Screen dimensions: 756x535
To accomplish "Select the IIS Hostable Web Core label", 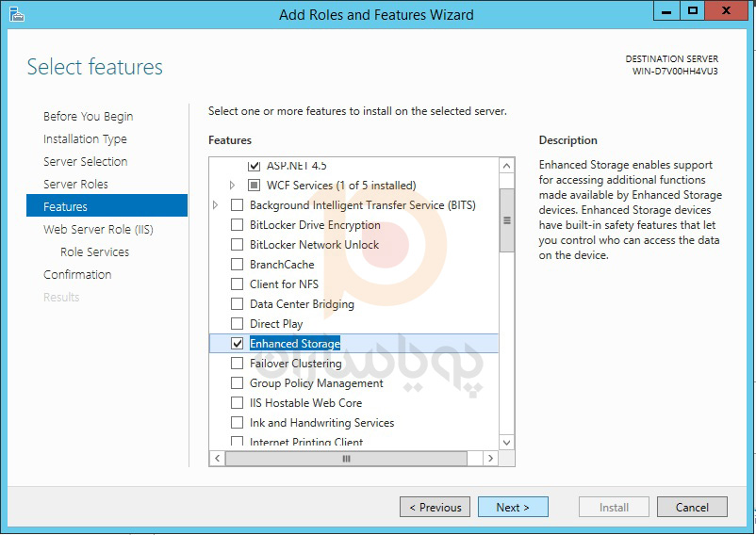I will (305, 402).
